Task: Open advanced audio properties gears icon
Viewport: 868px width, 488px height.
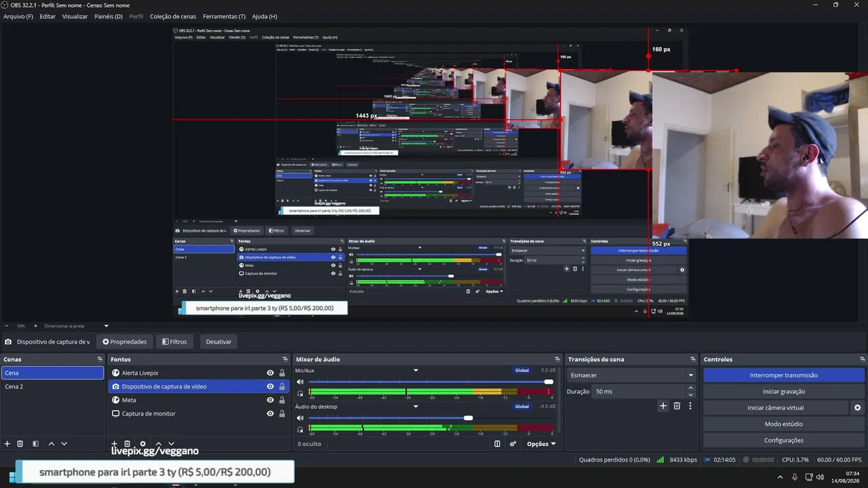Action: coord(513,444)
